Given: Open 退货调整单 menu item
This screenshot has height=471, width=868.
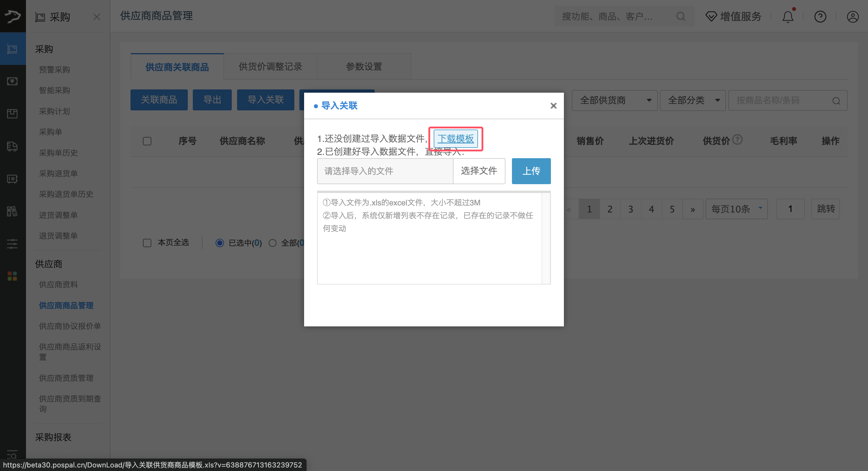Looking at the screenshot, I should [x=58, y=235].
